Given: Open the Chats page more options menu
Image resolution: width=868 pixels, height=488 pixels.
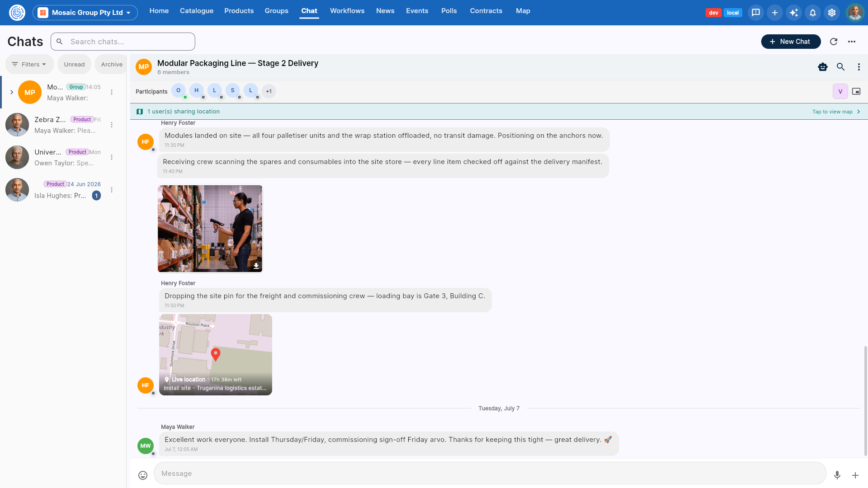Looking at the screenshot, I should coord(852,42).
